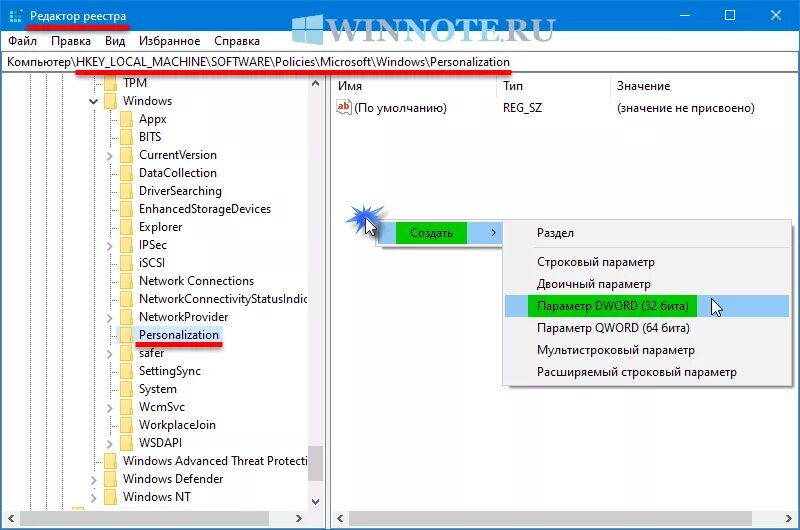800x530 pixels.
Task: Choose Раздел from the submenu
Action: click(x=646, y=233)
